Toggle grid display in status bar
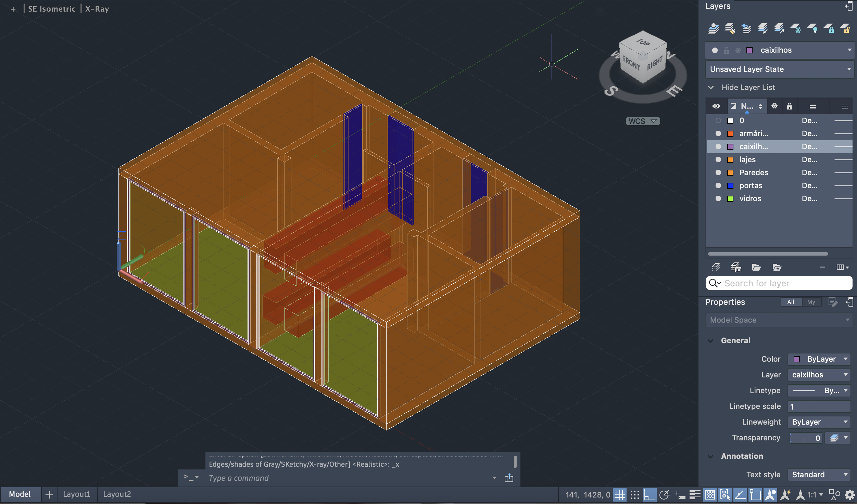 click(x=620, y=495)
